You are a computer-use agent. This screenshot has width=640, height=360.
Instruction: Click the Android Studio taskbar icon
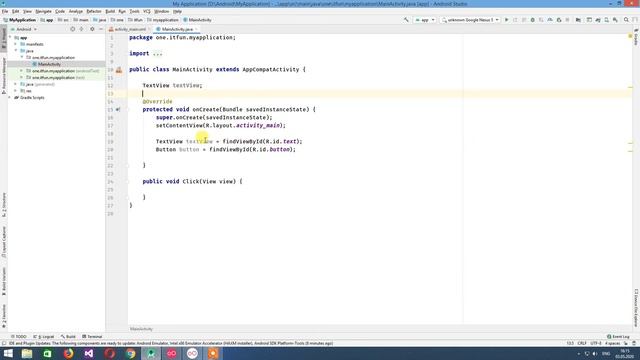coord(151,353)
